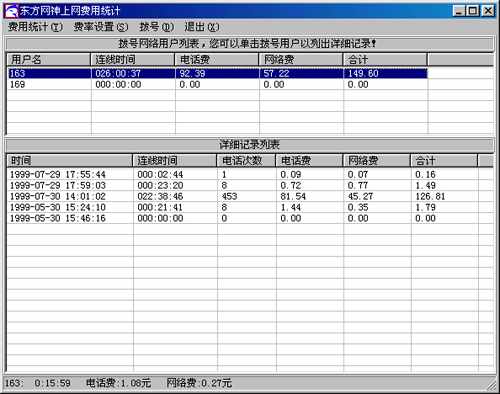Click phone fee 92.39 cell
This screenshot has width=500, height=394.
pos(192,73)
